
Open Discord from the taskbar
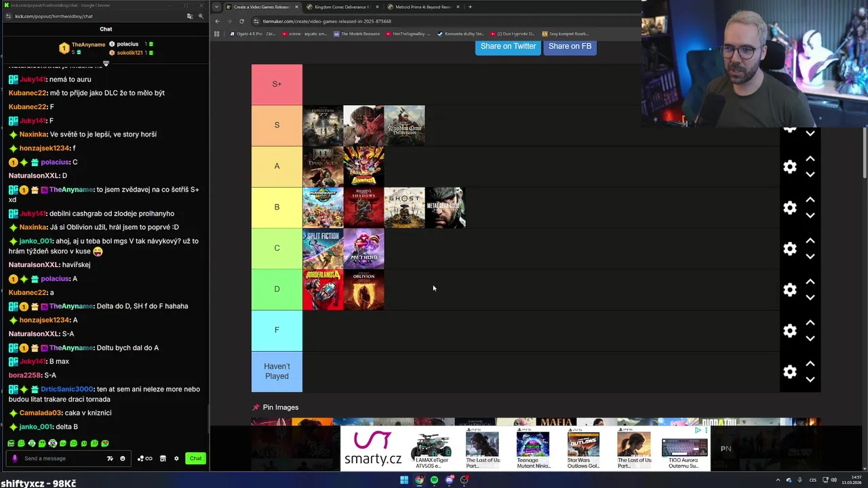(x=449, y=480)
